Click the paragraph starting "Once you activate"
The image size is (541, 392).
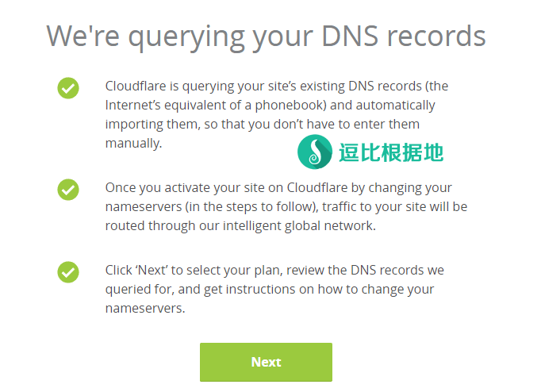point(286,206)
